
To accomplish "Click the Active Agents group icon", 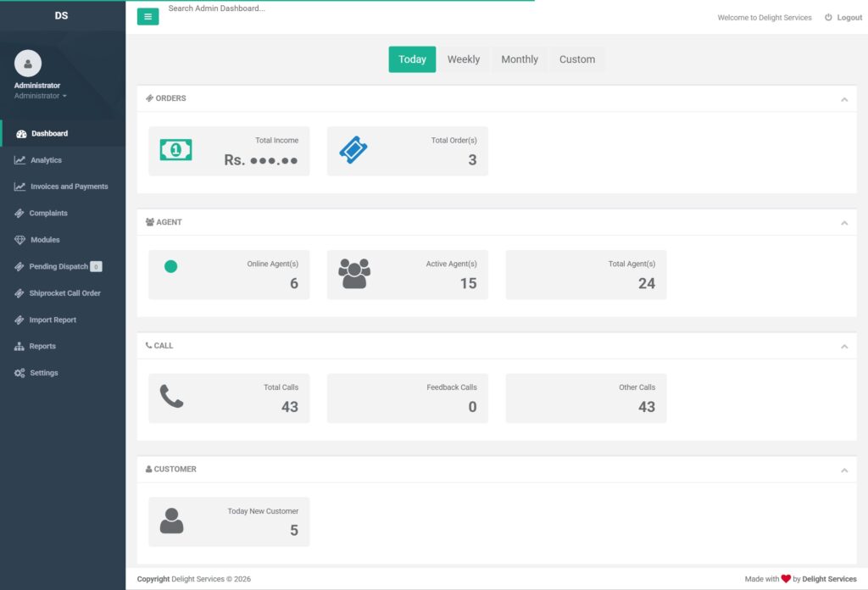I will (354, 274).
